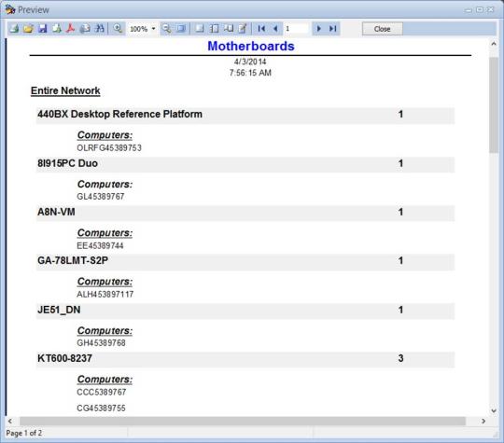Select the KT600-8237 row
The image size is (504, 443).
(245, 359)
